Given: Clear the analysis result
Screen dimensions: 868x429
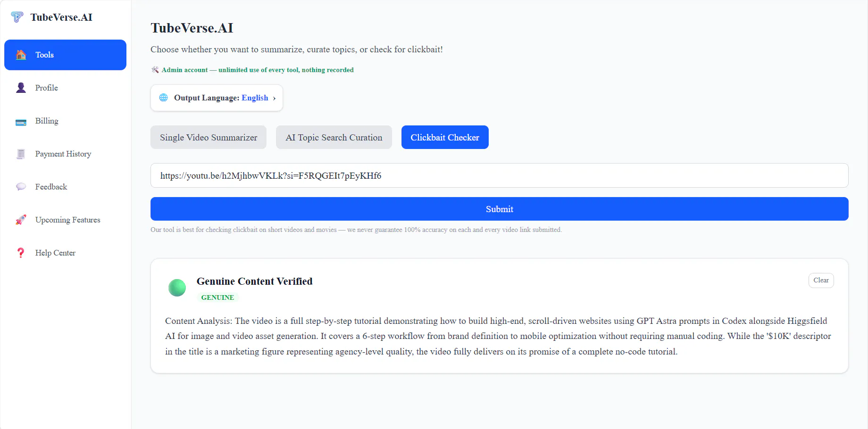Looking at the screenshot, I should tap(821, 280).
